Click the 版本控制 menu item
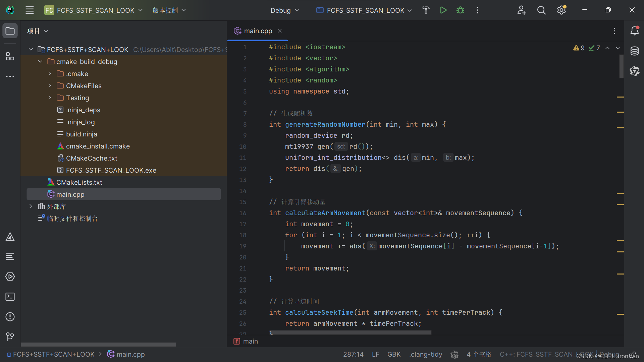644x362 pixels. (166, 10)
